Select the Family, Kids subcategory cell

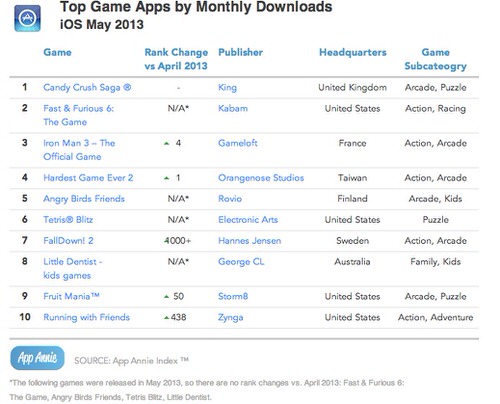(x=435, y=262)
